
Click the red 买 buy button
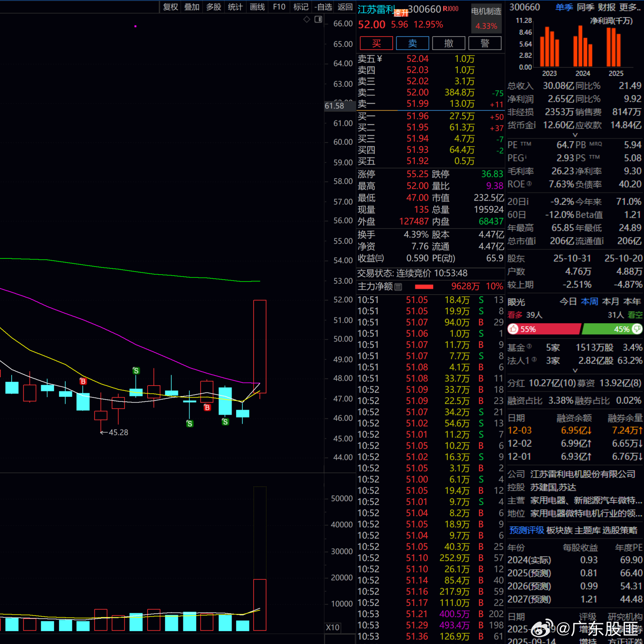(377, 43)
